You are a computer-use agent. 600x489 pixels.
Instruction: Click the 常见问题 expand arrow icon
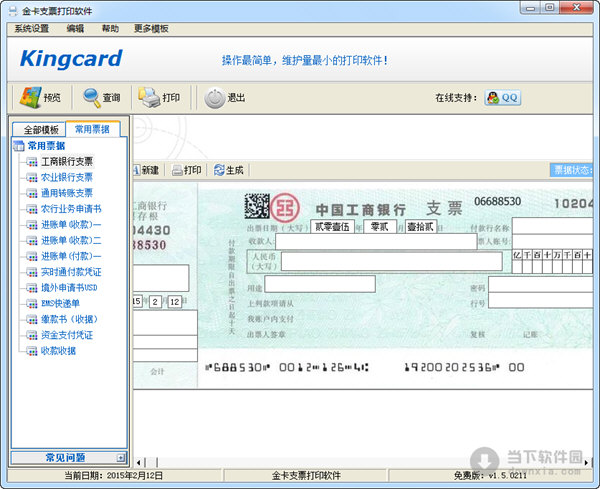[x=121, y=458]
